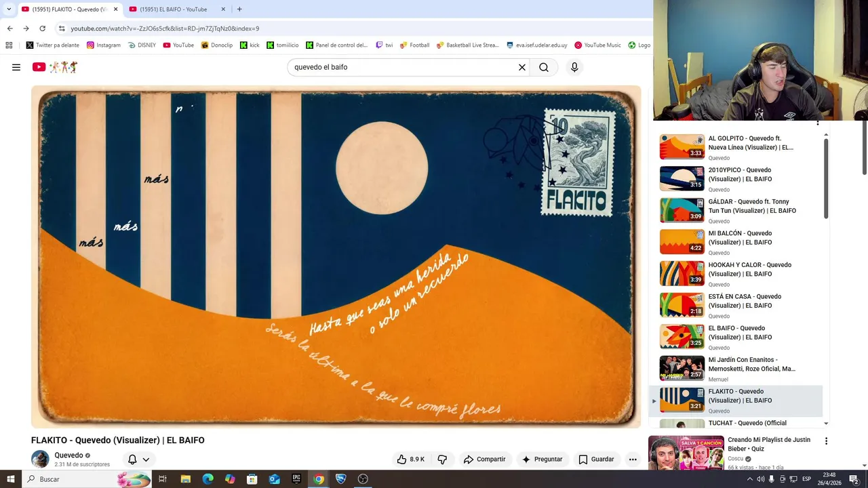Like the video with thumbs up

[x=411, y=459]
